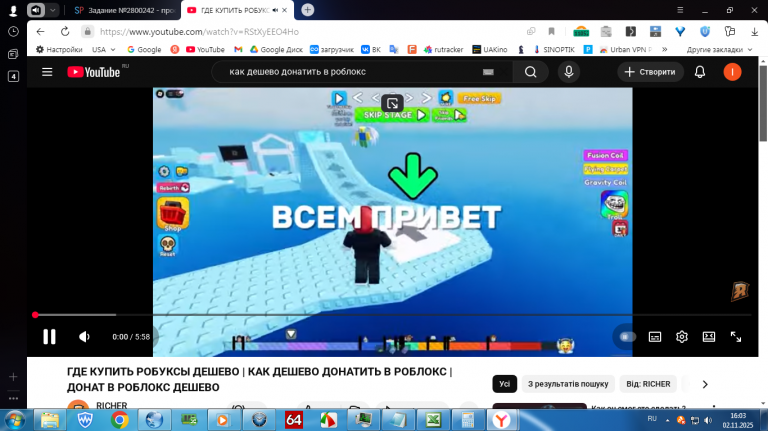Click the RU language indicator
Image resolution: width=768 pixels, height=431 pixels.
click(x=652, y=419)
